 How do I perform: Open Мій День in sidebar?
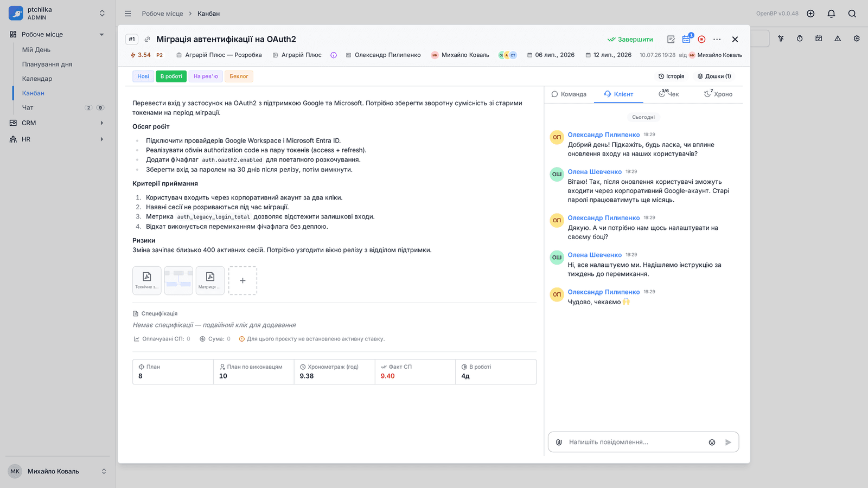(x=36, y=50)
